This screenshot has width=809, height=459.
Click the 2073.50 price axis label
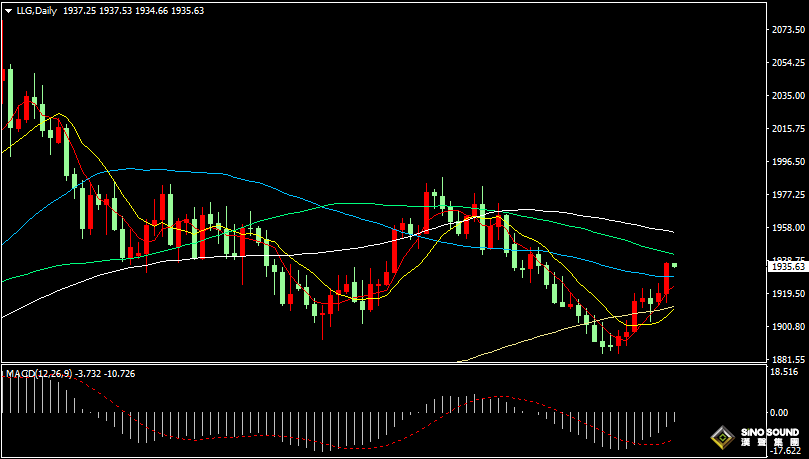(x=787, y=30)
